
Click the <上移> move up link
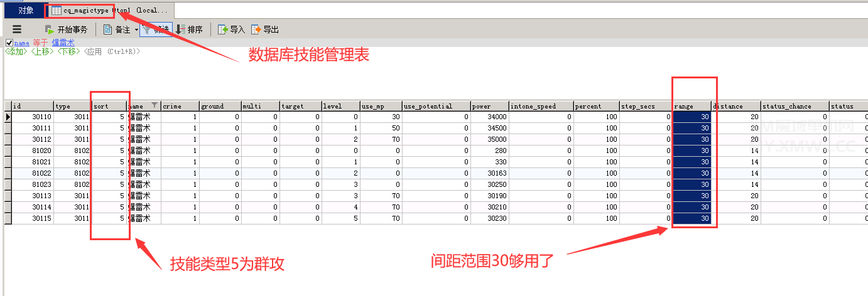(x=43, y=51)
